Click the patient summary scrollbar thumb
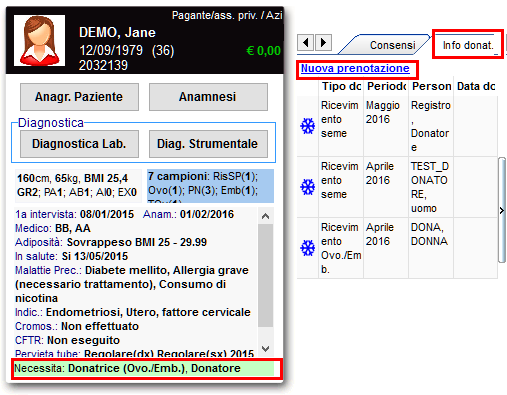 [x=265, y=275]
